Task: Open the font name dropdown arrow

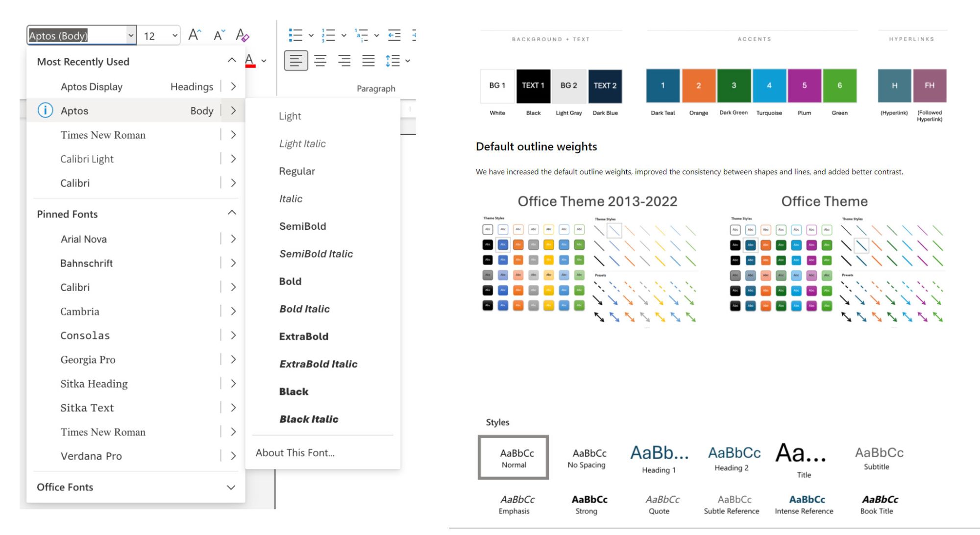Action: 131,35
